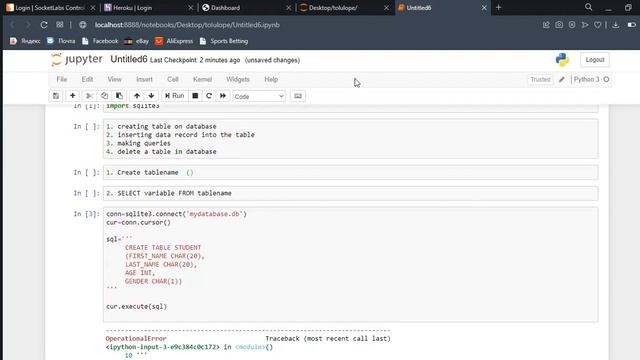Click the browser camera snapshot icon
Image resolution: width=640 pixels, height=360 pixels.
(559, 25)
